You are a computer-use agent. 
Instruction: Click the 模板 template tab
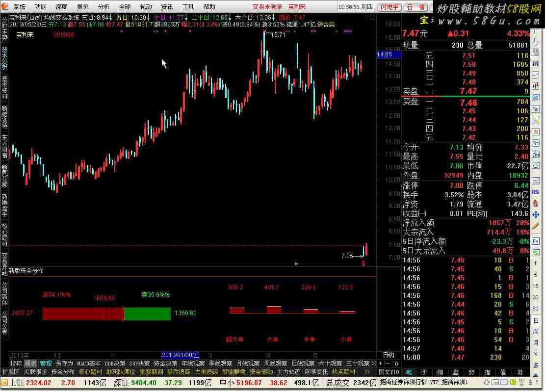pos(30,364)
